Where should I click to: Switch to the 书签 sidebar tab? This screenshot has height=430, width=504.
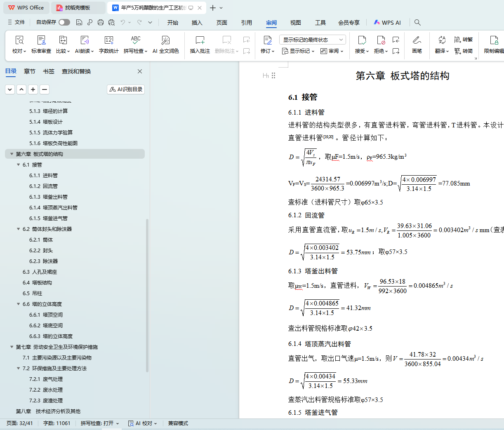tap(49, 71)
